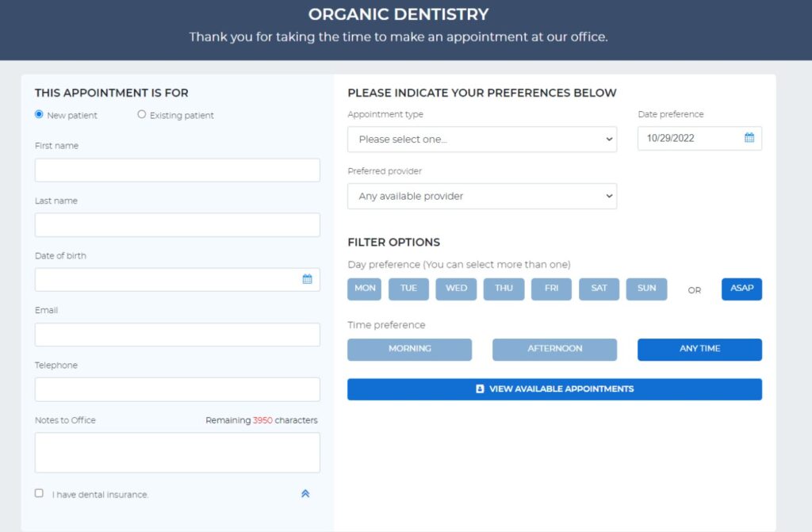The height and width of the screenshot is (532, 812).
Task: Click VIEW AVAILABLE APPOINTMENTS
Action: pos(554,388)
